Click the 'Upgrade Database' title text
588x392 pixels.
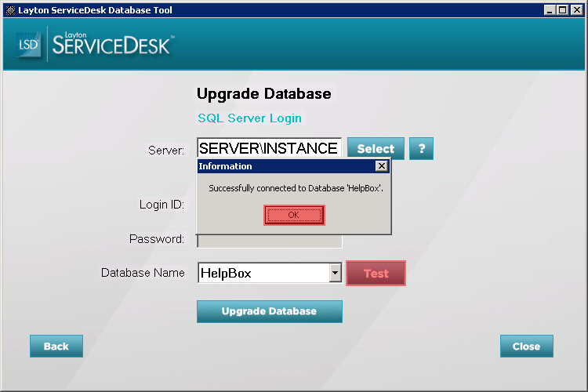(264, 94)
